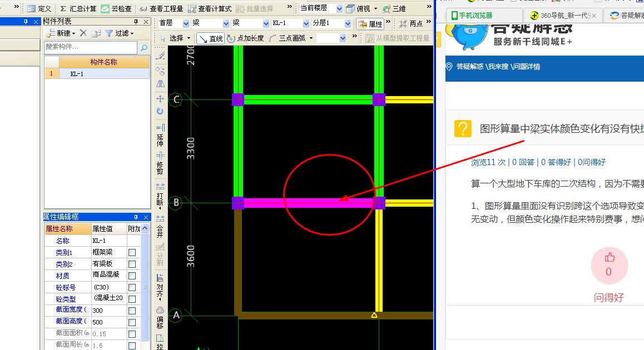Pin the 构件列表 panel

tap(136, 21)
